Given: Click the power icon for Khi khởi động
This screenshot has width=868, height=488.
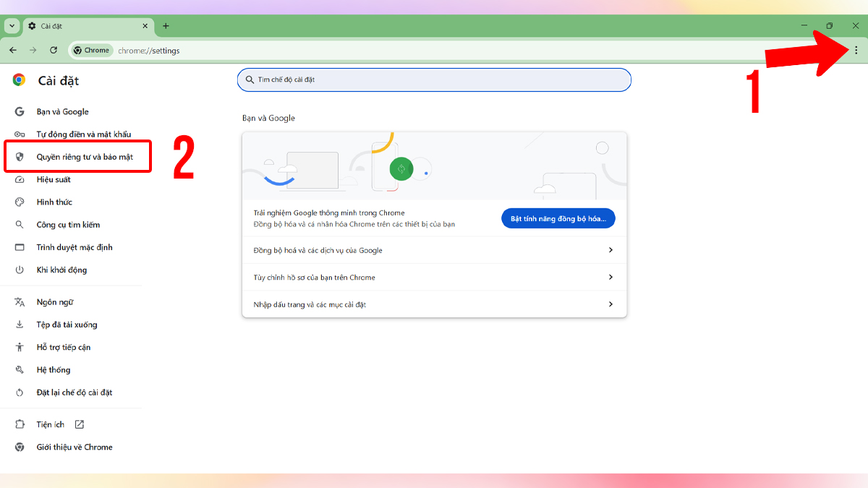Looking at the screenshot, I should point(20,270).
